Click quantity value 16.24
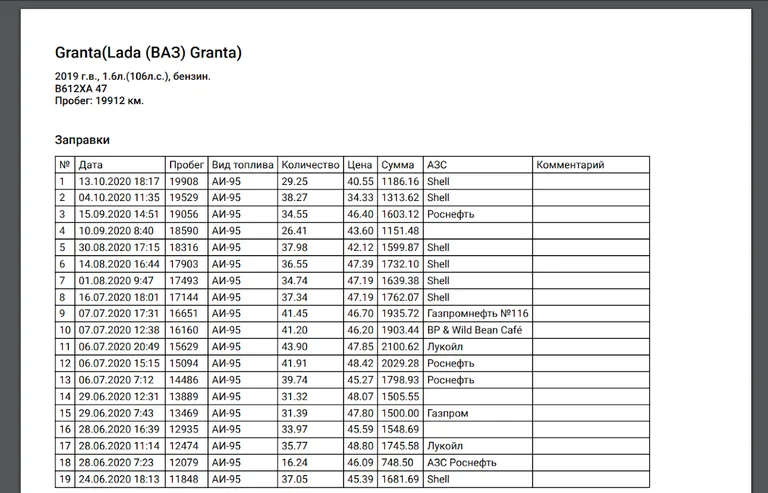The height and width of the screenshot is (493, 768). pyautogui.click(x=294, y=463)
